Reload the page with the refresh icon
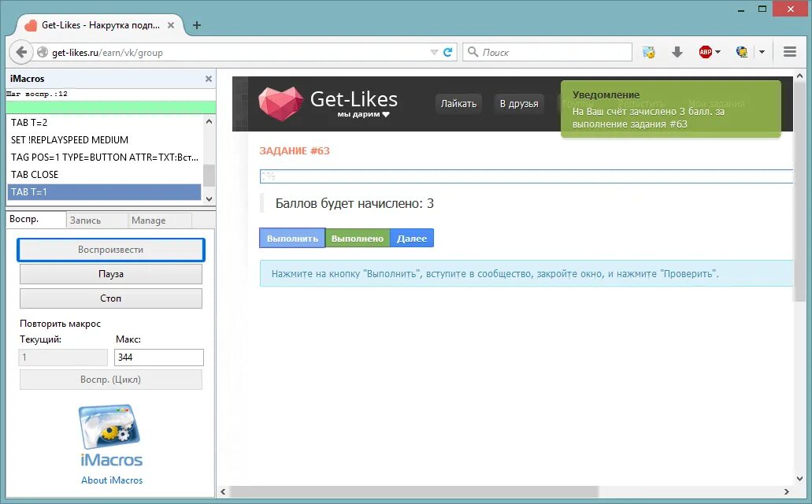The image size is (812, 504). pyautogui.click(x=448, y=52)
